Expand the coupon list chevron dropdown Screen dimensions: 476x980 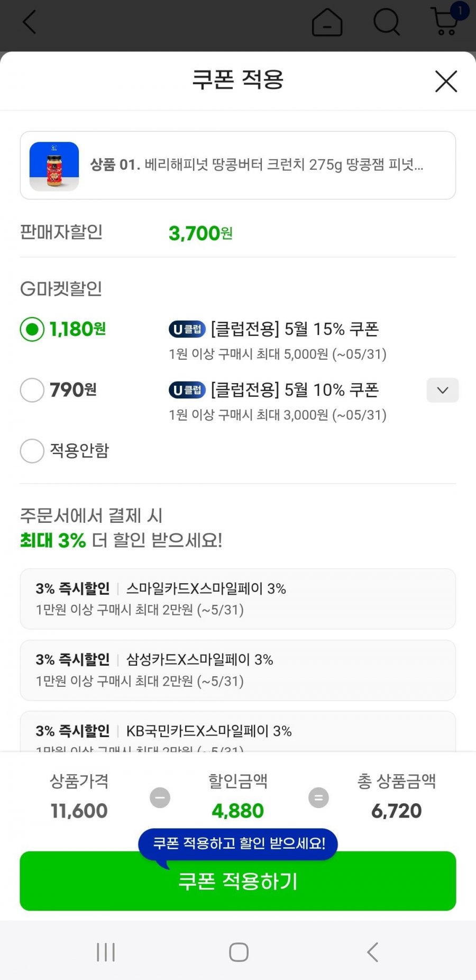[443, 390]
